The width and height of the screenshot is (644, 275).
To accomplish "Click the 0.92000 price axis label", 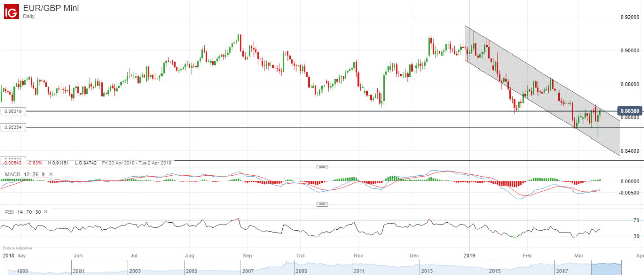I will [629, 17].
